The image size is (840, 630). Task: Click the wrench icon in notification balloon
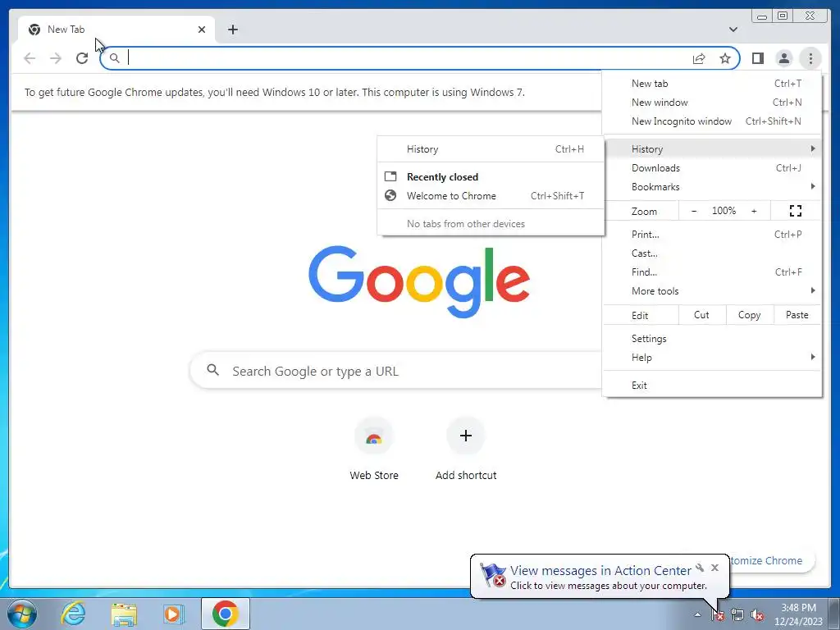[700, 568]
